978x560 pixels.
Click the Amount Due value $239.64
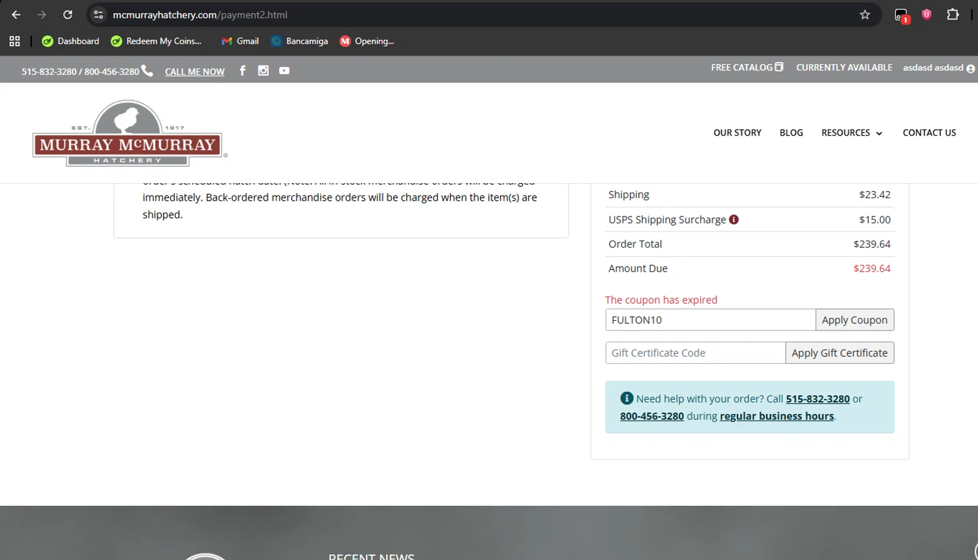pyautogui.click(x=872, y=269)
